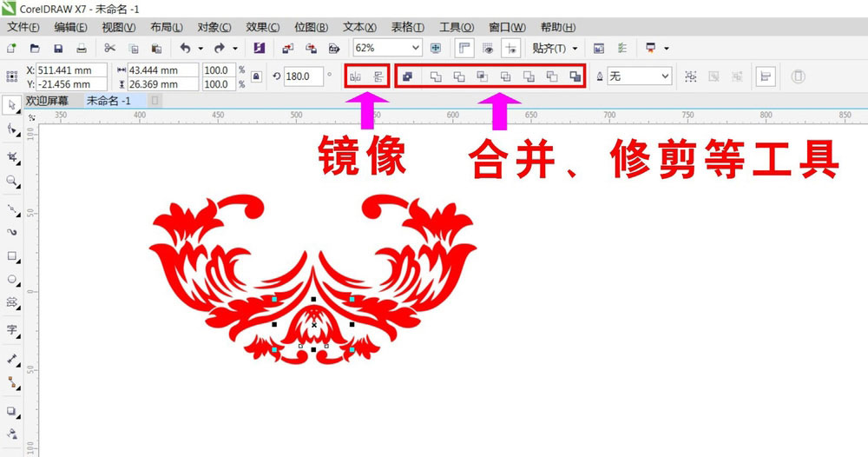Click the Weld shaping icon
868x457 pixels.
pyautogui.click(x=436, y=76)
